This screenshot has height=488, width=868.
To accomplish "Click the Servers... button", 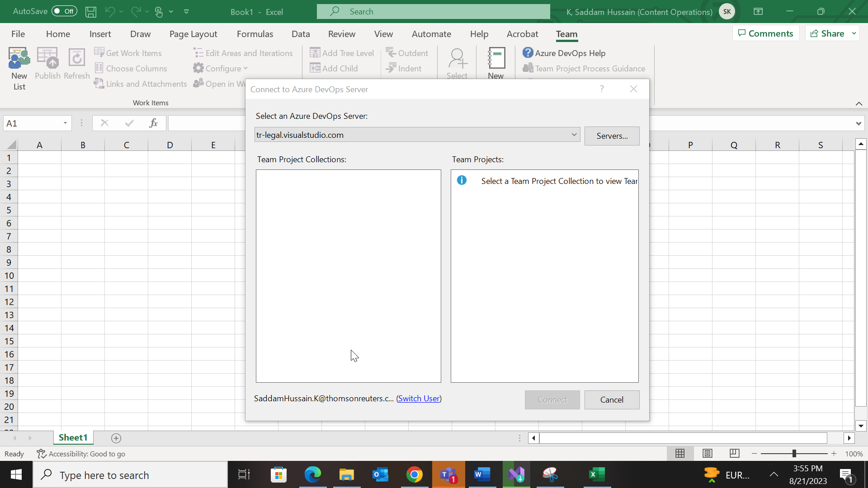I will [x=612, y=136].
